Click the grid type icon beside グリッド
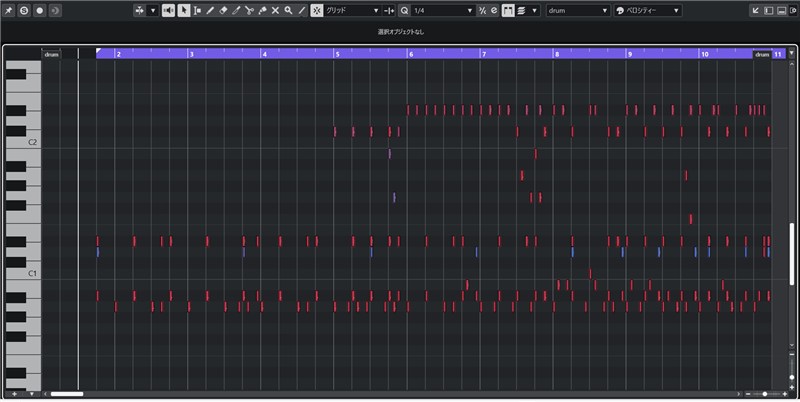This screenshot has height=402, width=800. point(389,10)
